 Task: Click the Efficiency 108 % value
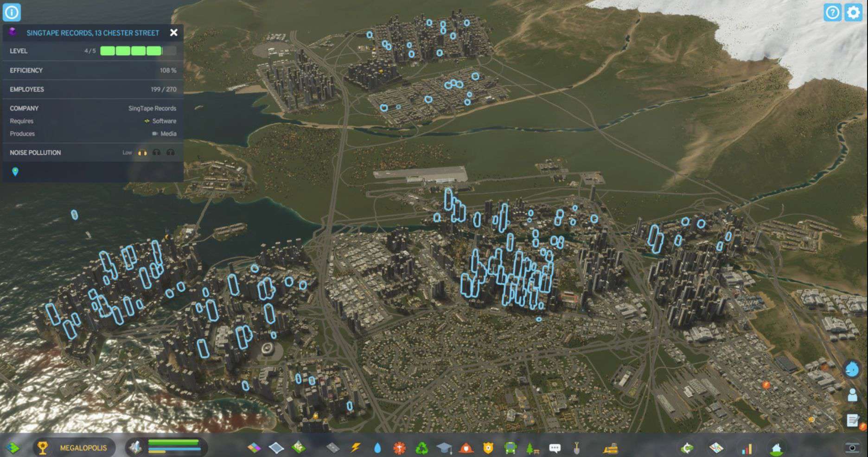coord(168,70)
